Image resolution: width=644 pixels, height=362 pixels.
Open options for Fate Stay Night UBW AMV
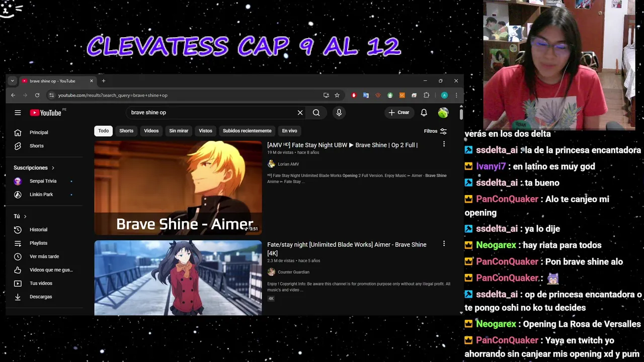pyautogui.click(x=444, y=144)
